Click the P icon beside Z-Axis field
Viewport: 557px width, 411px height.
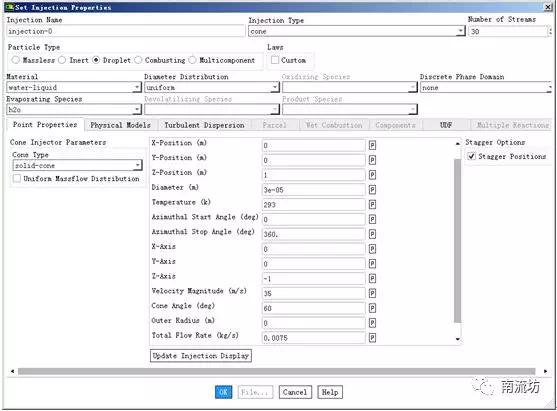pyautogui.click(x=372, y=278)
